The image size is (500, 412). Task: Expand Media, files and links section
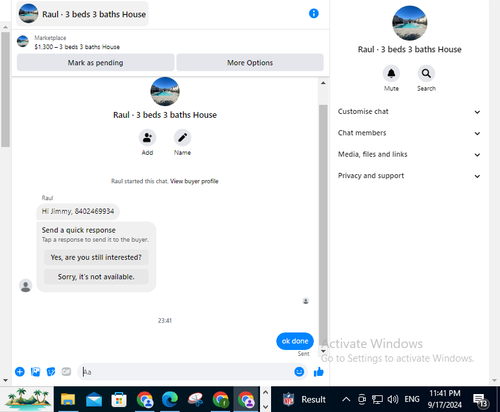point(409,154)
